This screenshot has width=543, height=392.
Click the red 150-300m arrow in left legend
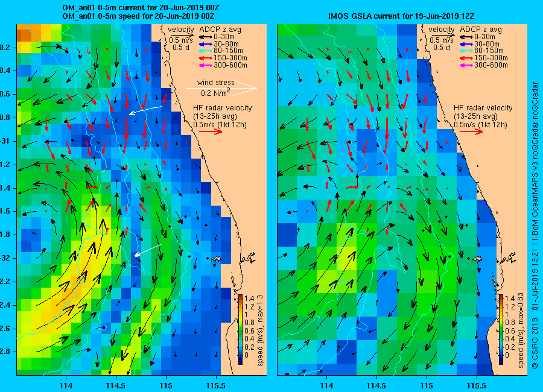pos(205,58)
